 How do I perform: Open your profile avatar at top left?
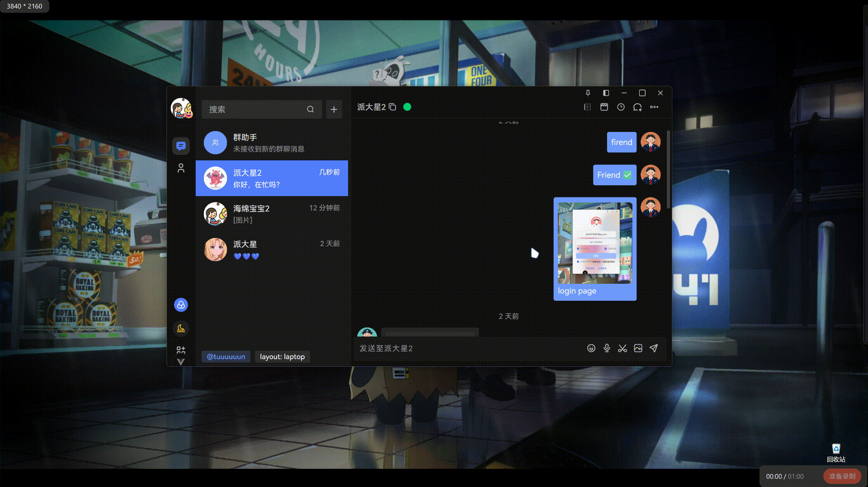[182, 108]
